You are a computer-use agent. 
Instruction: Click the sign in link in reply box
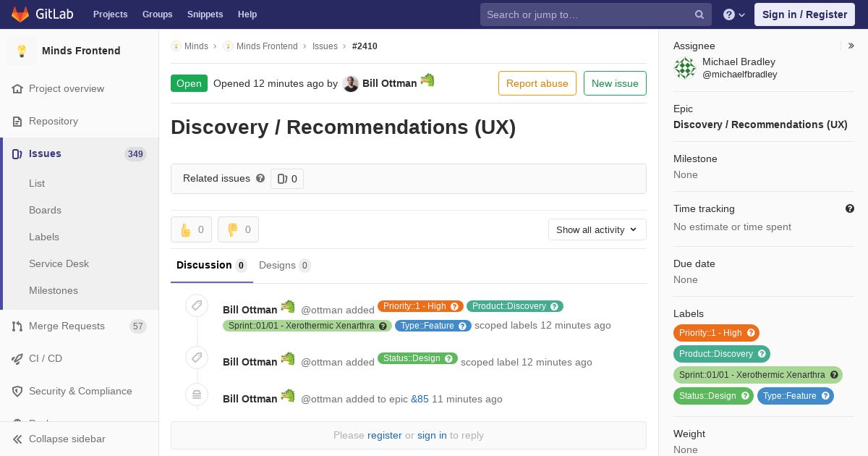coord(432,435)
